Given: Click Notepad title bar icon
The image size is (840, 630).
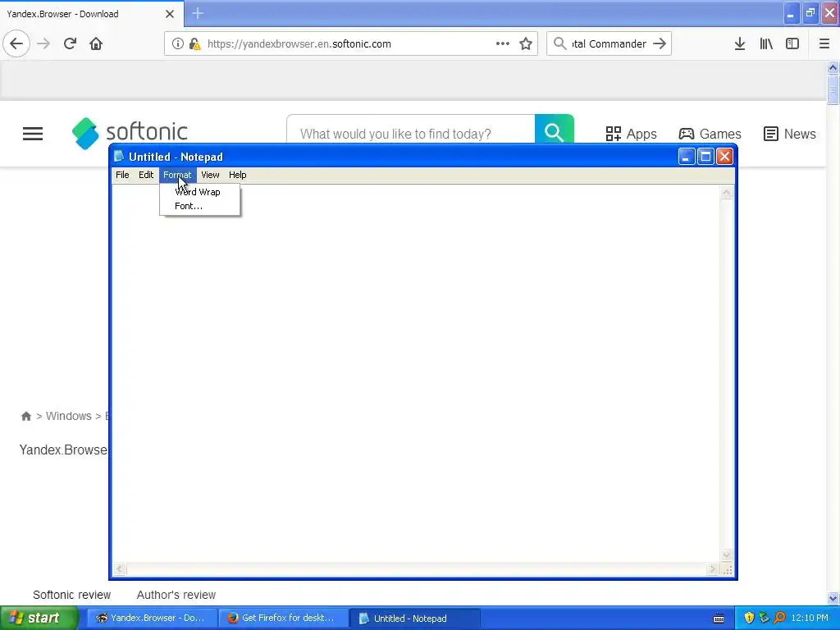Looking at the screenshot, I should pos(119,157).
